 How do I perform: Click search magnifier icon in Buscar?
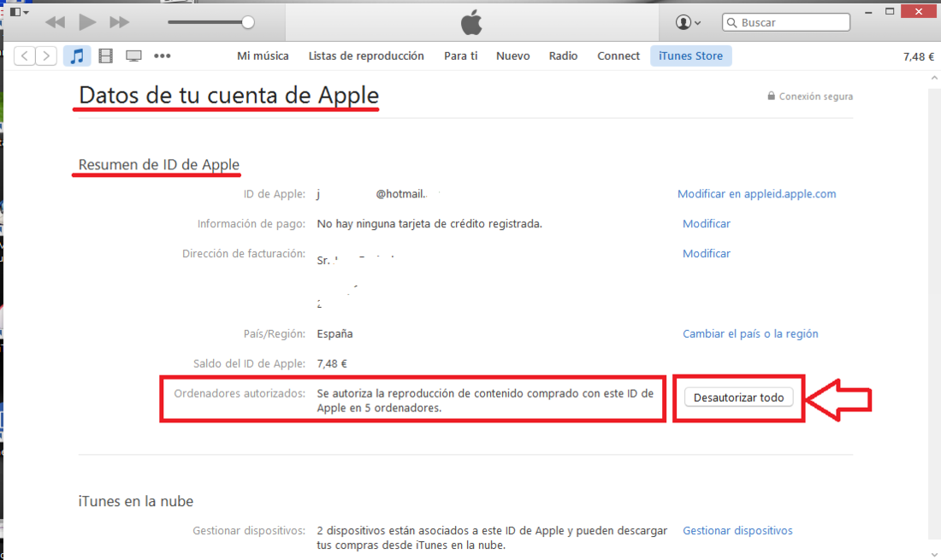click(731, 23)
